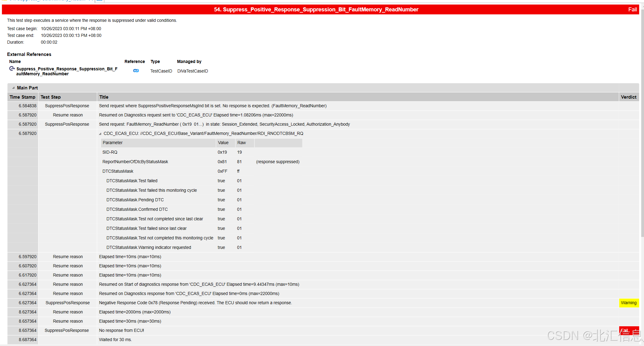Click the ReportNumberOfDtcByStatusMask parameter row
Screen dimensions: 644x346
click(x=135, y=162)
